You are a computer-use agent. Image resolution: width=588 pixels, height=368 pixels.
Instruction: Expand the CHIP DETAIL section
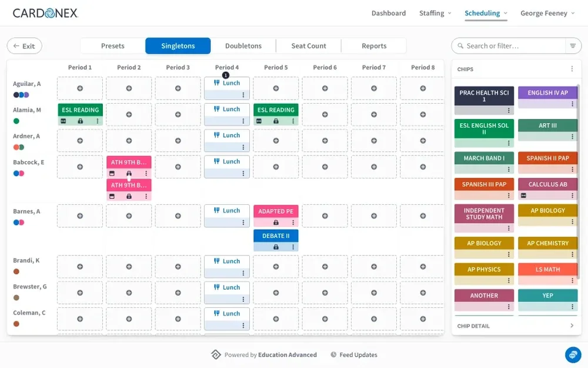tap(516, 326)
